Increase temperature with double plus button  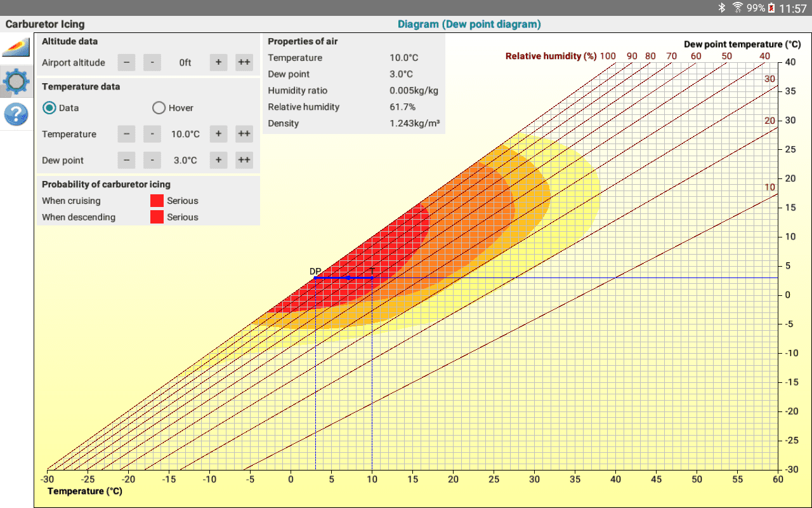coord(244,134)
